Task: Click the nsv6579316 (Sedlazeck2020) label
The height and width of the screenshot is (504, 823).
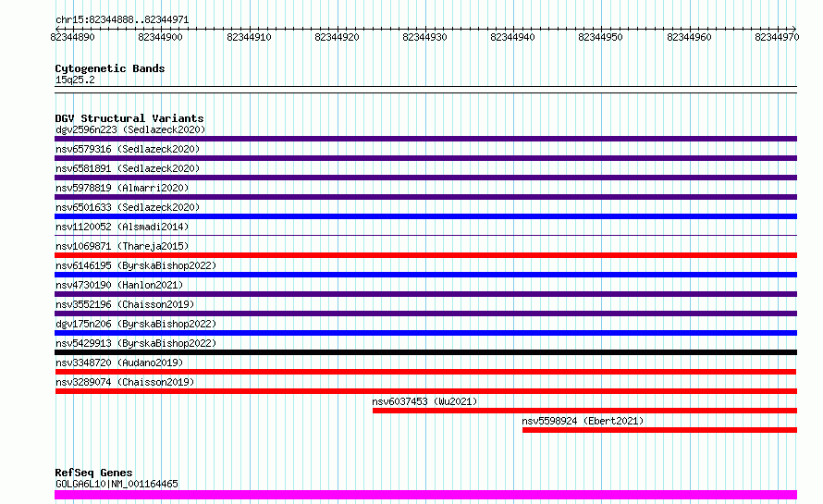Action: tap(128, 149)
